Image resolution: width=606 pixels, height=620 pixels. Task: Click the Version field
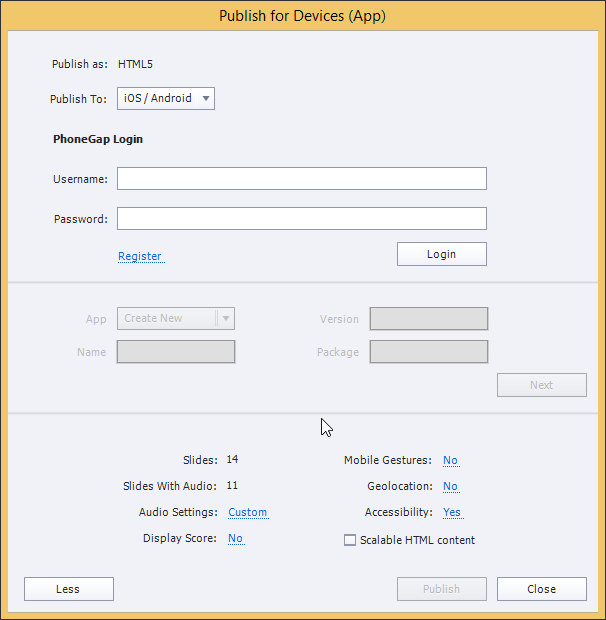click(429, 318)
